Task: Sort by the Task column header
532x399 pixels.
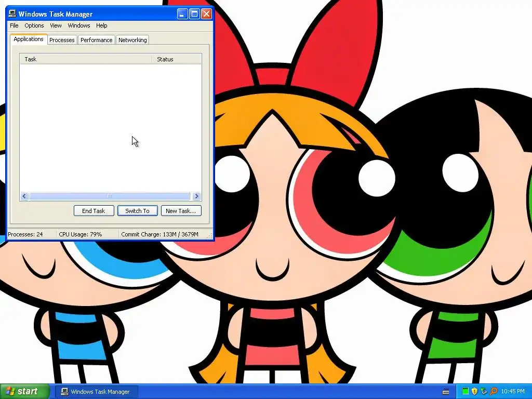Action: point(86,59)
